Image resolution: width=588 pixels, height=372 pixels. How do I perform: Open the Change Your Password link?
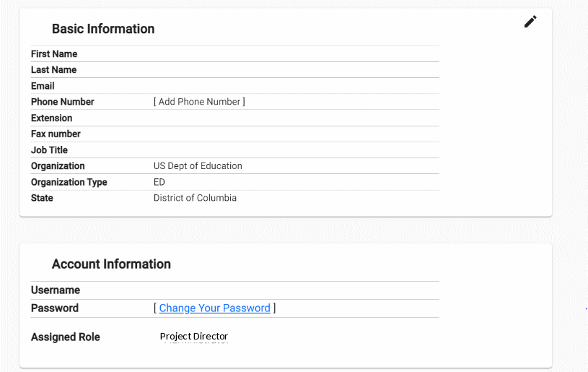pyautogui.click(x=214, y=308)
